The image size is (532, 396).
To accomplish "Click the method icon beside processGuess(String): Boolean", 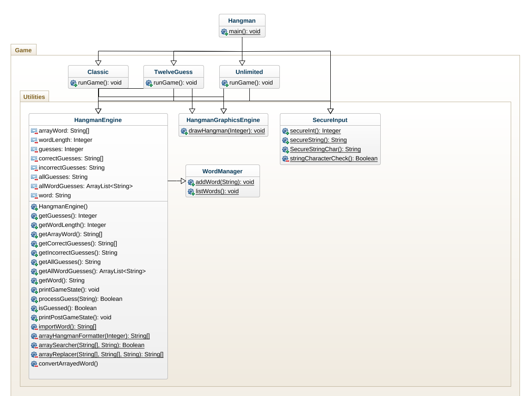I will 34,299.
